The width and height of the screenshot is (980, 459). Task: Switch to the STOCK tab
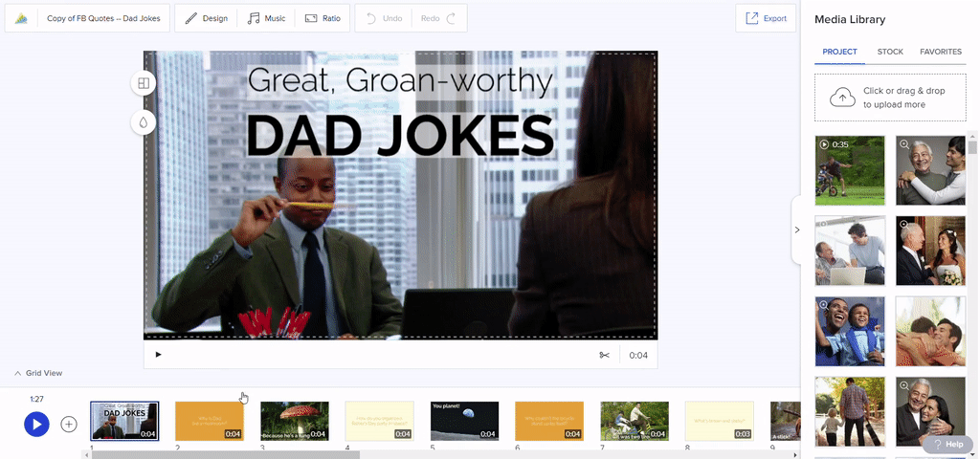click(890, 52)
